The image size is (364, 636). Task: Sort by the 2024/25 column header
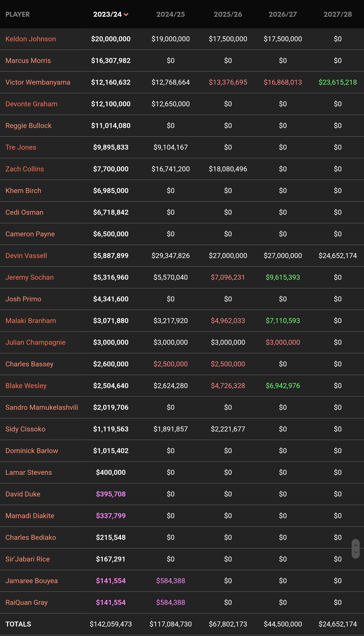pyautogui.click(x=170, y=14)
